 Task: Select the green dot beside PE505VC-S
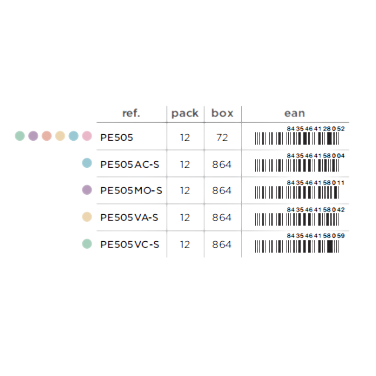coord(87,244)
